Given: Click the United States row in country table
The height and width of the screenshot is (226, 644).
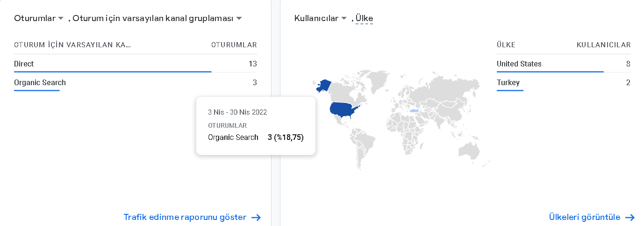Looking at the screenshot, I should (x=564, y=64).
